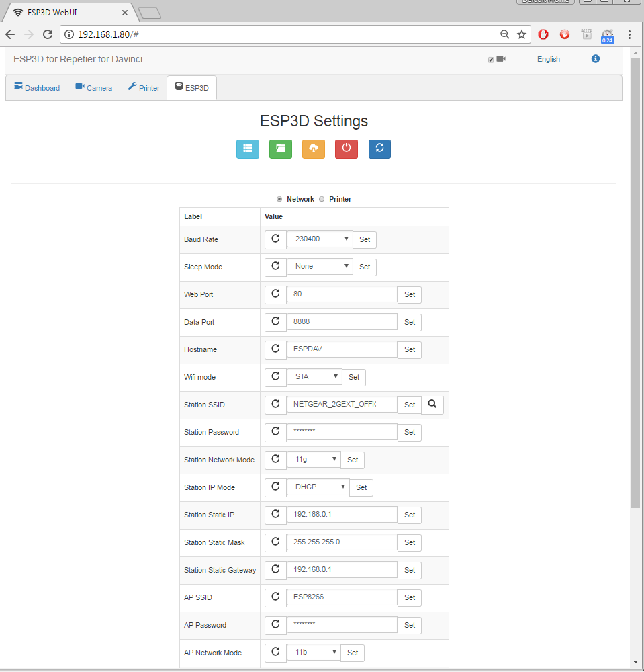The image size is (644, 672).
Task: Click the Web Port input field showing 80
Action: [342, 294]
